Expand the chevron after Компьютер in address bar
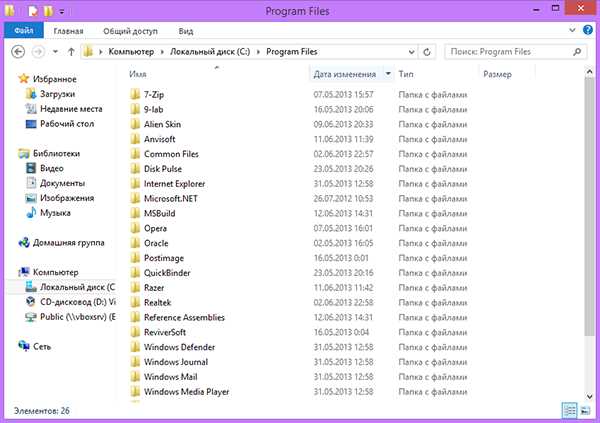Image resolution: width=600 pixels, height=423 pixels. coord(162,52)
